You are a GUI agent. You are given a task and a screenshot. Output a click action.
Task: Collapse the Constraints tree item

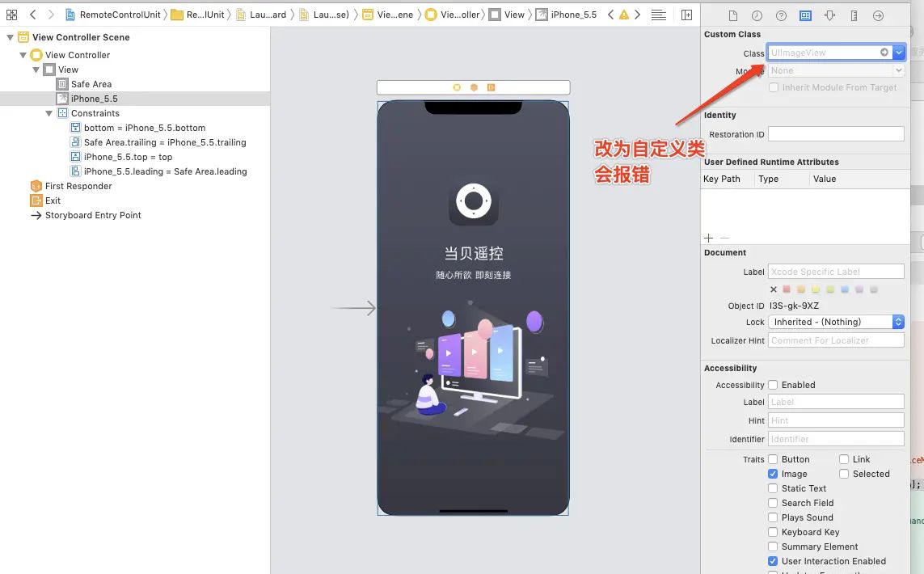(x=49, y=113)
